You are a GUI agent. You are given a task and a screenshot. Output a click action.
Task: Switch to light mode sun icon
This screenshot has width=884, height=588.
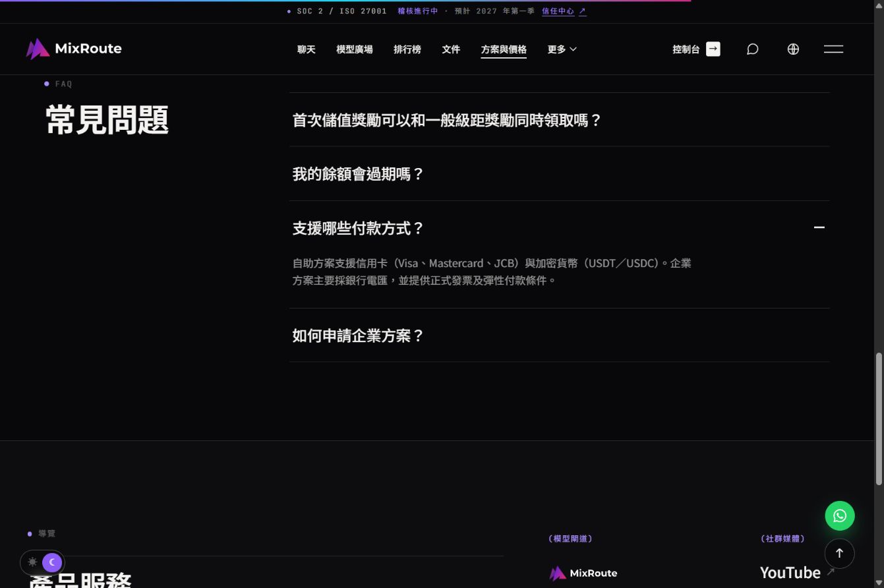(x=32, y=562)
